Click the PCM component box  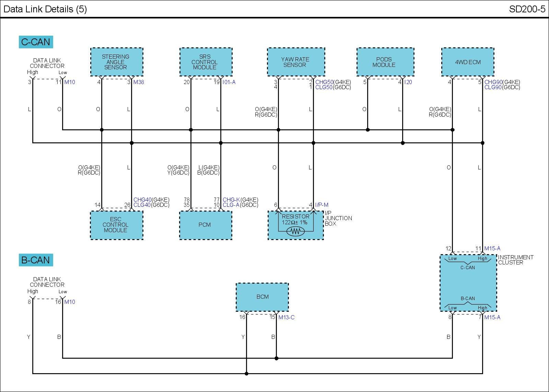coord(206,225)
